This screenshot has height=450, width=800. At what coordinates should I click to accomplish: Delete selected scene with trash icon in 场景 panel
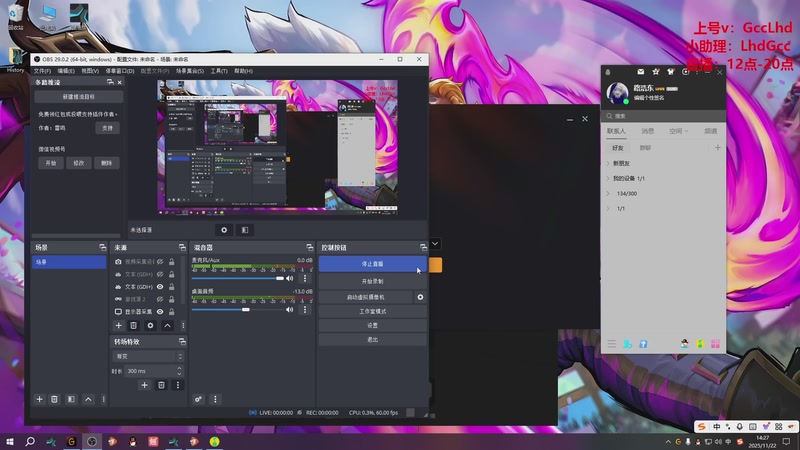55,399
